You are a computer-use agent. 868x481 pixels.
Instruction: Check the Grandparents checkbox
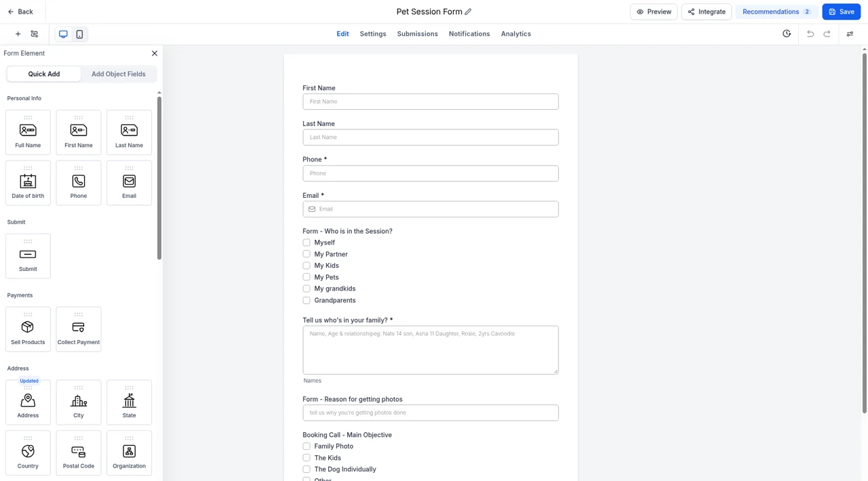point(307,300)
